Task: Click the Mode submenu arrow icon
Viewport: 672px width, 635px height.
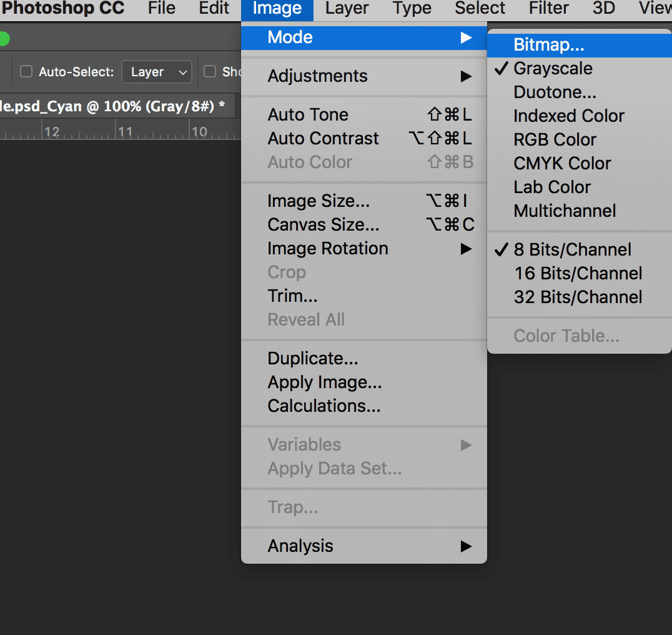Action: [x=467, y=37]
